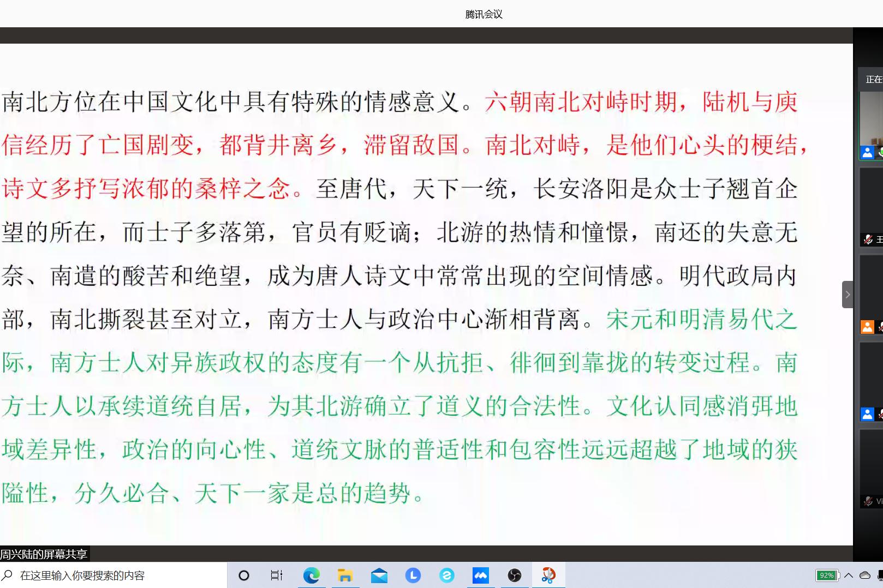Select the muted participant tile labeled Vi
The height and width of the screenshot is (588, 883).
[x=872, y=469]
